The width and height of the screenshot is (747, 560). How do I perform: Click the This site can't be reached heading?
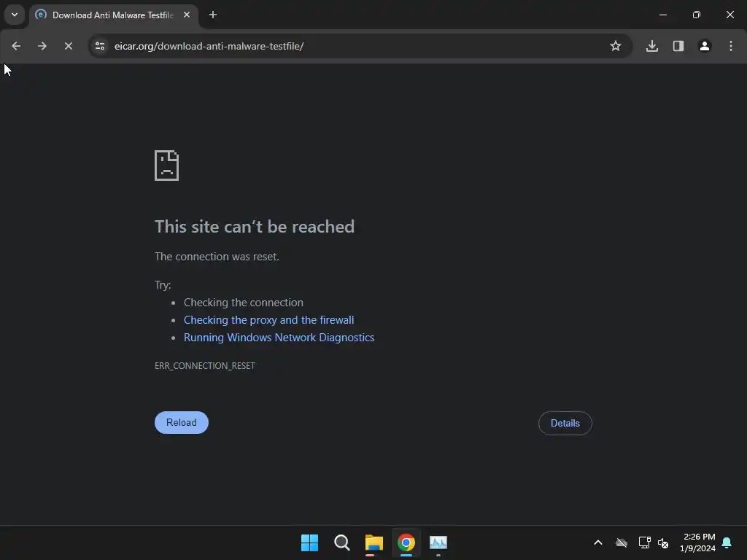tap(255, 227)
